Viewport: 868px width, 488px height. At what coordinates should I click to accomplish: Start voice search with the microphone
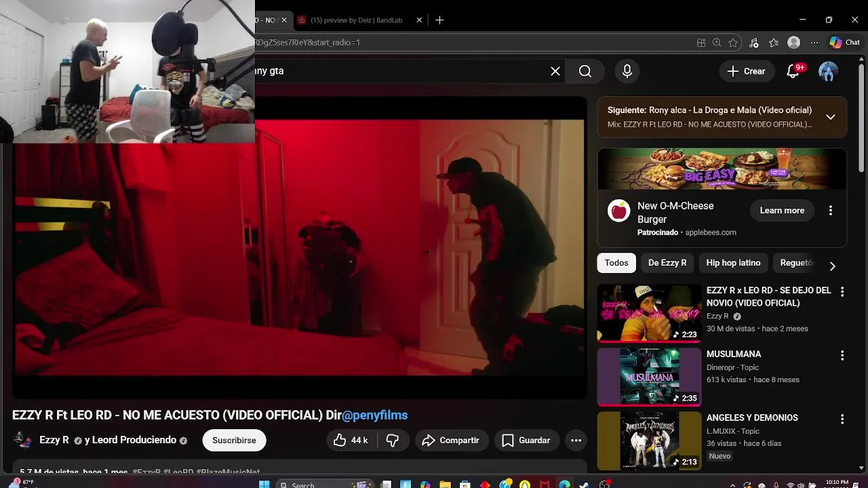click(x=627, y=71)
